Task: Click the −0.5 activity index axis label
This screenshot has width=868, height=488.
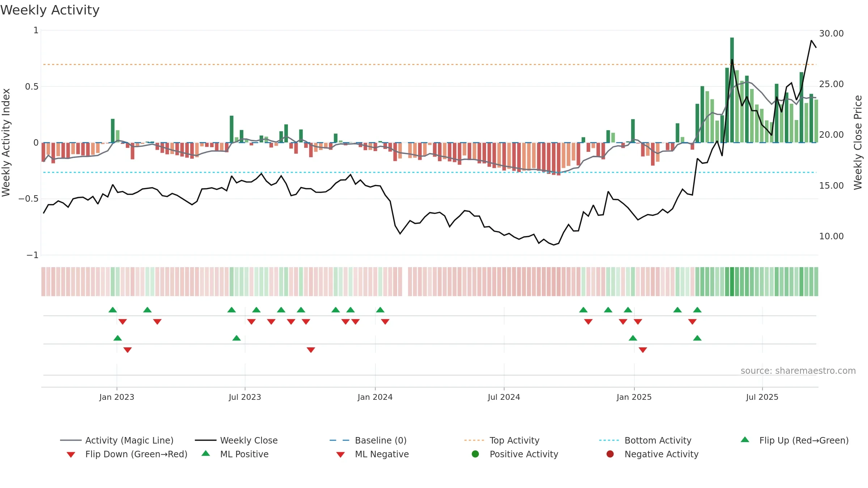Action: [29, 198]
